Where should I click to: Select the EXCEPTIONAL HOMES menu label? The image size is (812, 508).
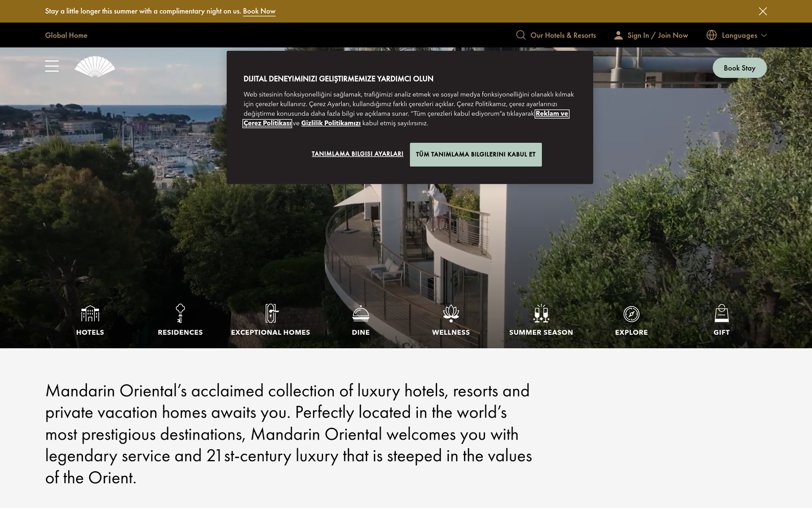coord(271,332)
